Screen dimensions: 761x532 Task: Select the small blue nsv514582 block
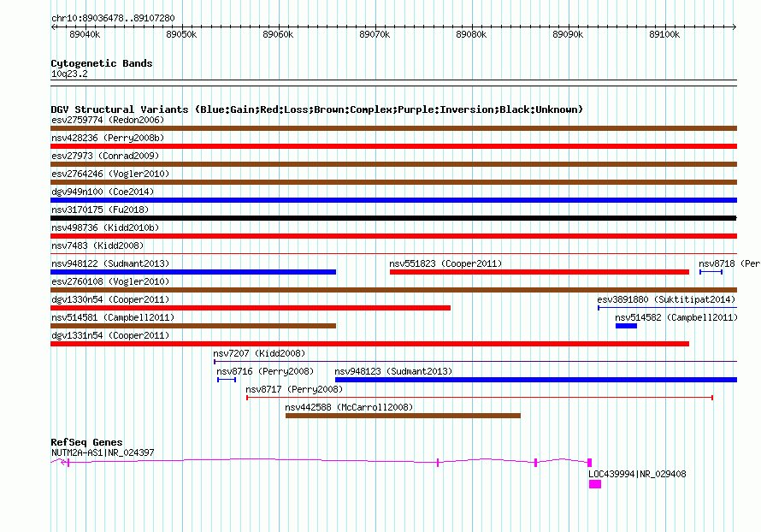tap(626, 326)
